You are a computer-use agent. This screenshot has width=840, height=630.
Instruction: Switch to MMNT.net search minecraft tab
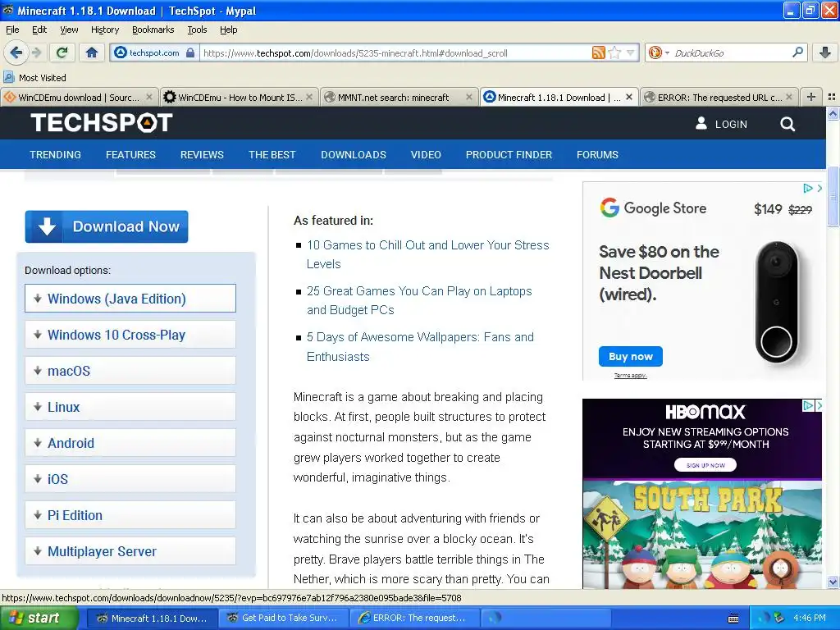pyautogui.click(x=399, y=97)
